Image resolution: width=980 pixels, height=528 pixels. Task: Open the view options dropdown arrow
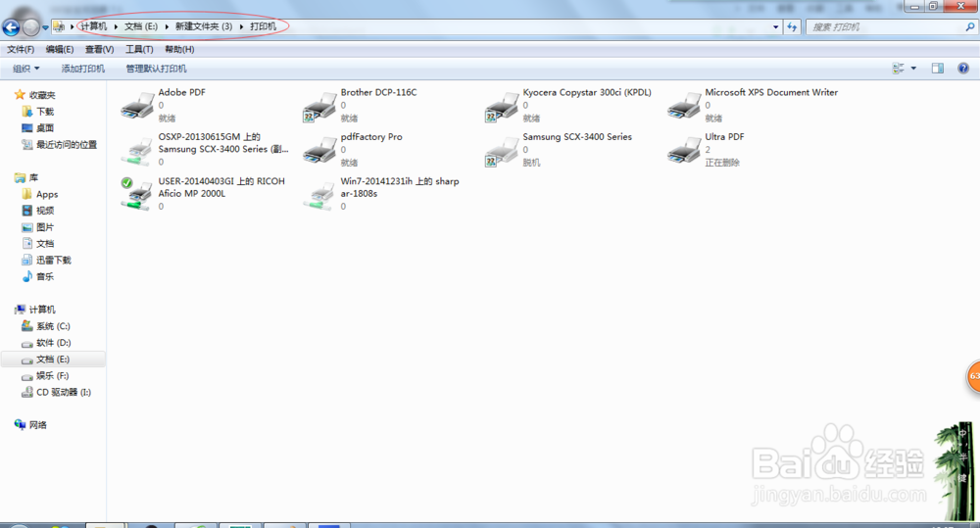pos(913,69)
